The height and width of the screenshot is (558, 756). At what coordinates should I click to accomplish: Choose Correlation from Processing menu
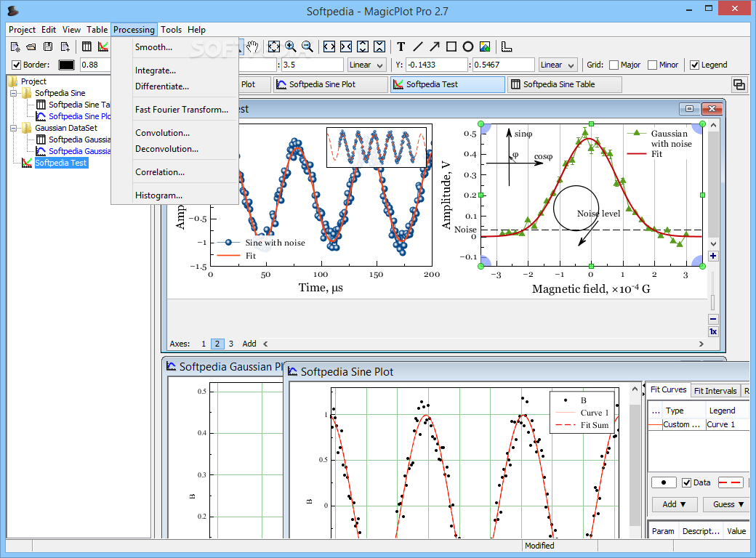pyautogui.click(x=160, y=172)
